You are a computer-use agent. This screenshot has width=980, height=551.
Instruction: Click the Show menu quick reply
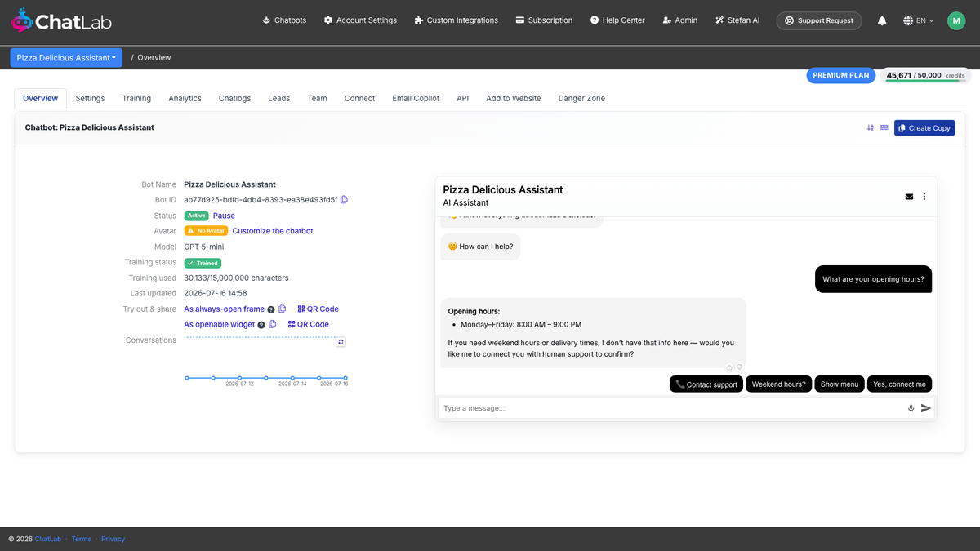point(840,384)
